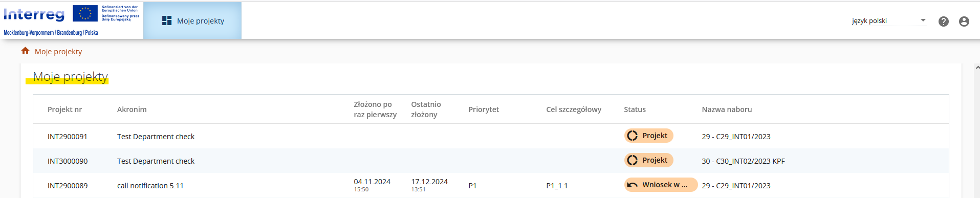The width and height of the screenshot is (980, 198).
Task: Click the Projekt status badge for INT2900091
Action: point(648,136)
